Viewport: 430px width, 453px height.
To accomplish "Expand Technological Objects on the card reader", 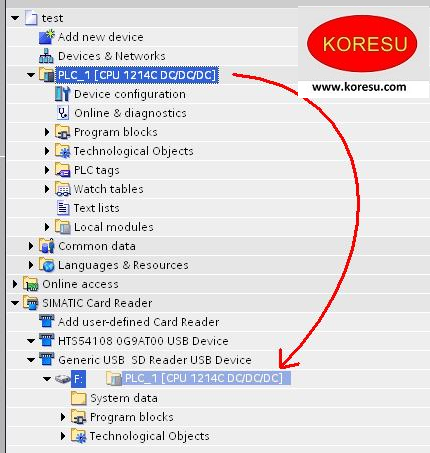I will pyautogui.click(x=63, y=436).
